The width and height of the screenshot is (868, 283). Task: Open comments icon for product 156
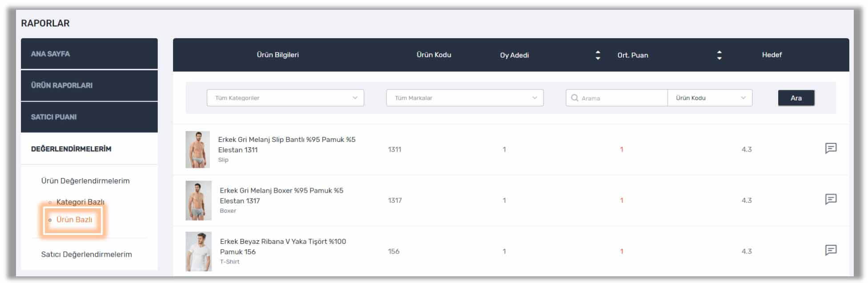pos(831,250)
